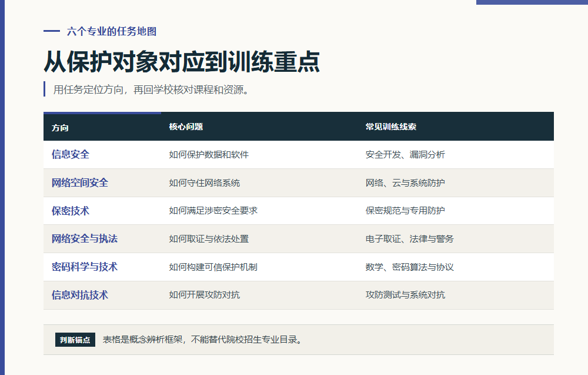Select the 密码科学与技术 row title
Screen dimensions: 588x375
point(85,267)
